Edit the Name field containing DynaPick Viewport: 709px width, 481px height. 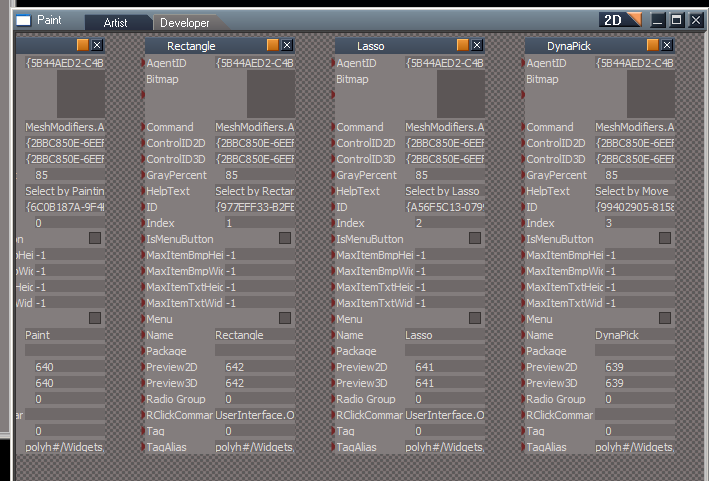click(x=634, y=335)
